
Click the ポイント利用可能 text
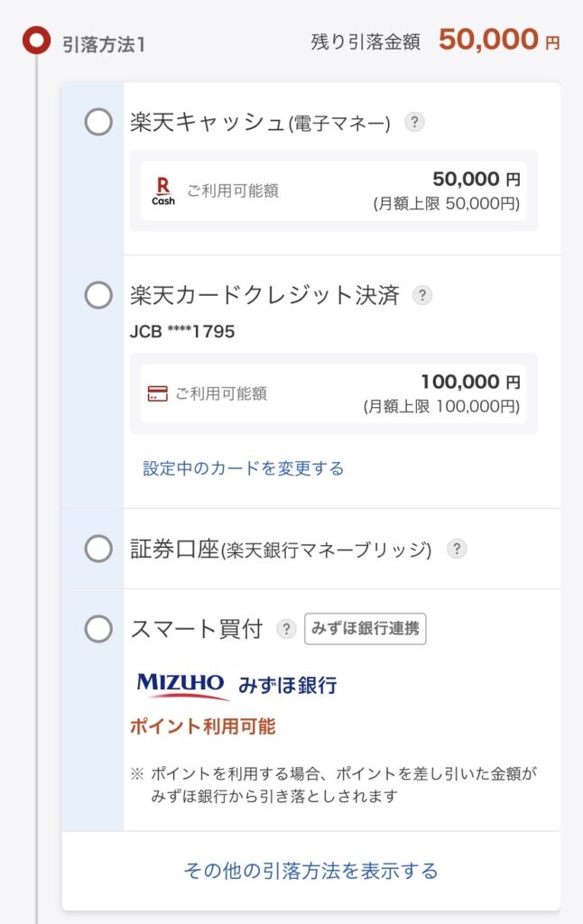point(202,726)
